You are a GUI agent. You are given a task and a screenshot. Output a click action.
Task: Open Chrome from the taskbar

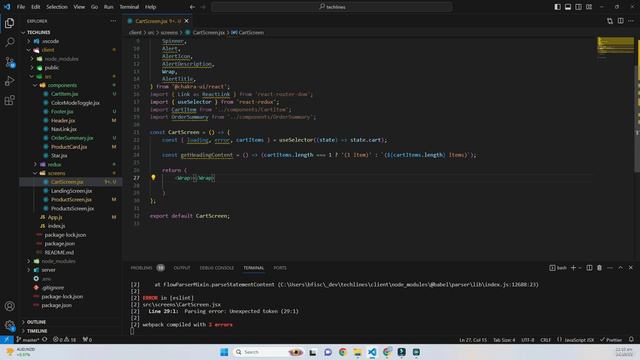coord(342,352)
